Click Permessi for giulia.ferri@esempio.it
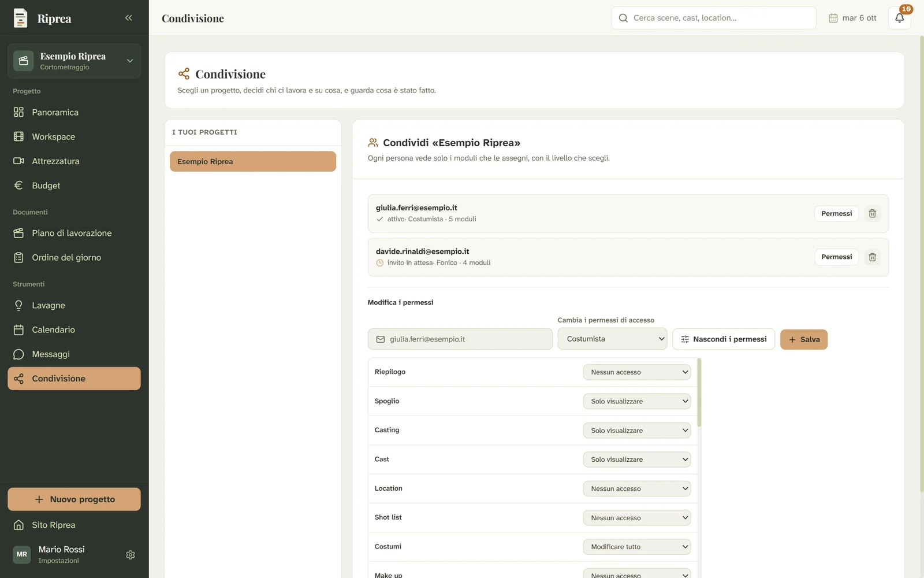 [x=836, y=213]
